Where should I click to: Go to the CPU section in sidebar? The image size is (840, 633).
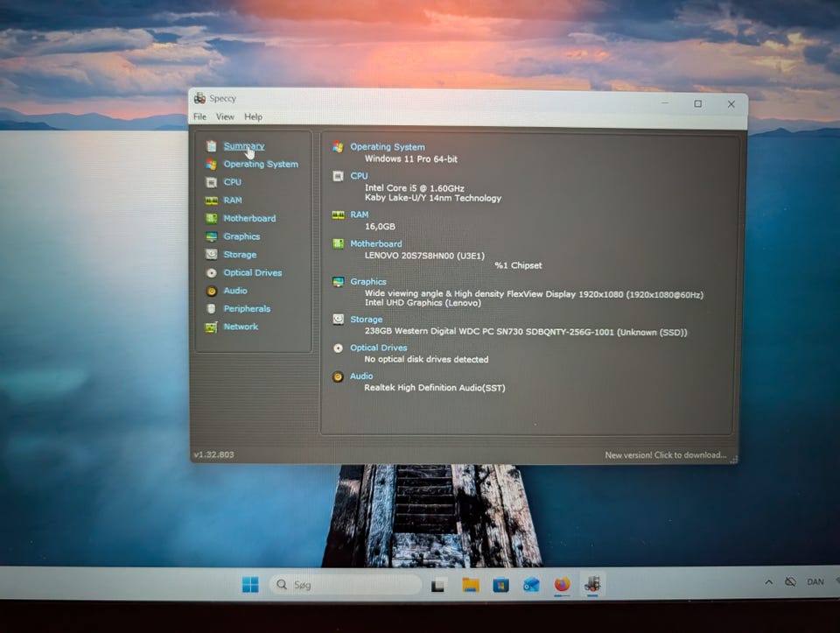click(x=233, y=182)
